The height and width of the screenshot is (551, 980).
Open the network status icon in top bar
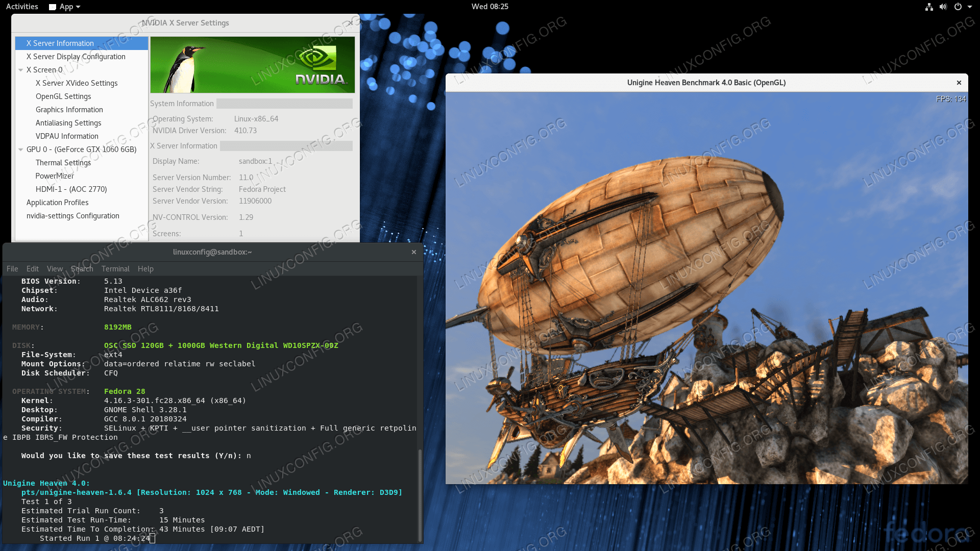[929, 7]
